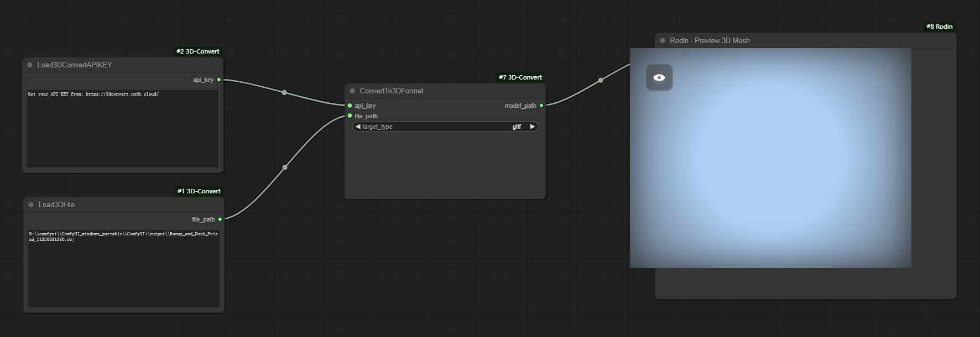Click the file_path input port on ConvertTo3DFormat

tap(350, 116)
